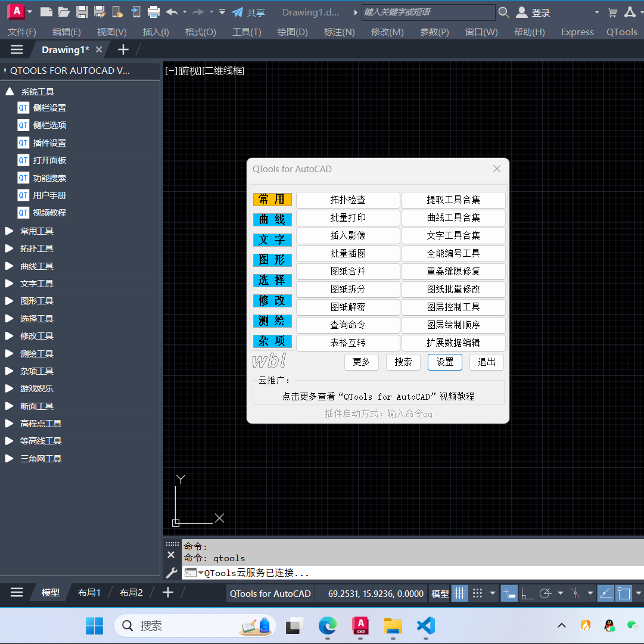Click the Save As icon
The image size is (644, 644).
100,12
